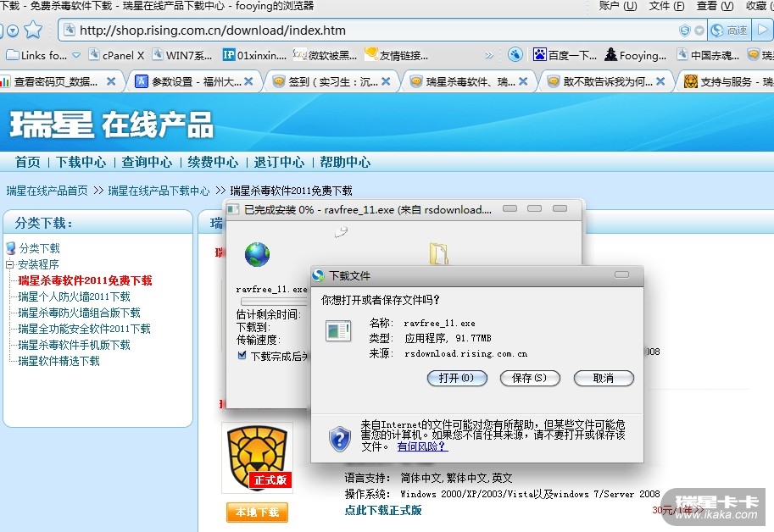The height and width of the screenshot is (532, 774).
Task: Click the go arrow next to 高速
Action: click(x=763, y=30)
